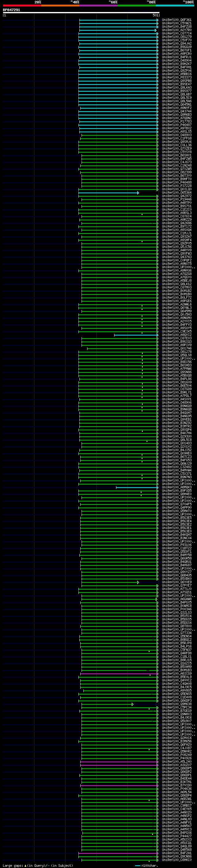The width and height of the screenshot is (197, 868).
Task: Open hit UniRef100_A9RSL3
Action: [176, 213]
